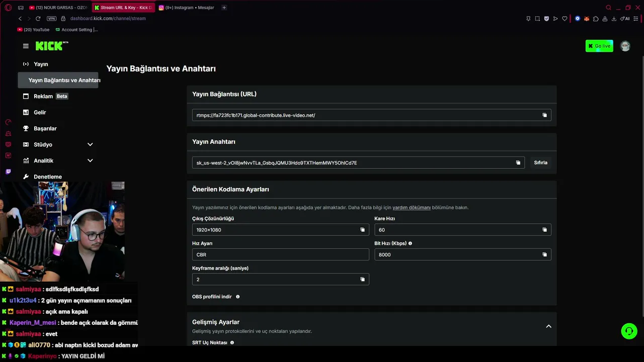644x362 pixels.
Task: Copy the 1920×1080 output resolution value
Action: pyautogui.click(x=362, y=230)
